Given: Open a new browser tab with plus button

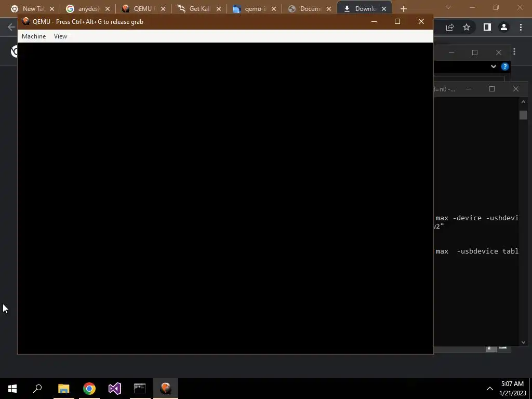Looking at the screenshot, I should (403, 9).
